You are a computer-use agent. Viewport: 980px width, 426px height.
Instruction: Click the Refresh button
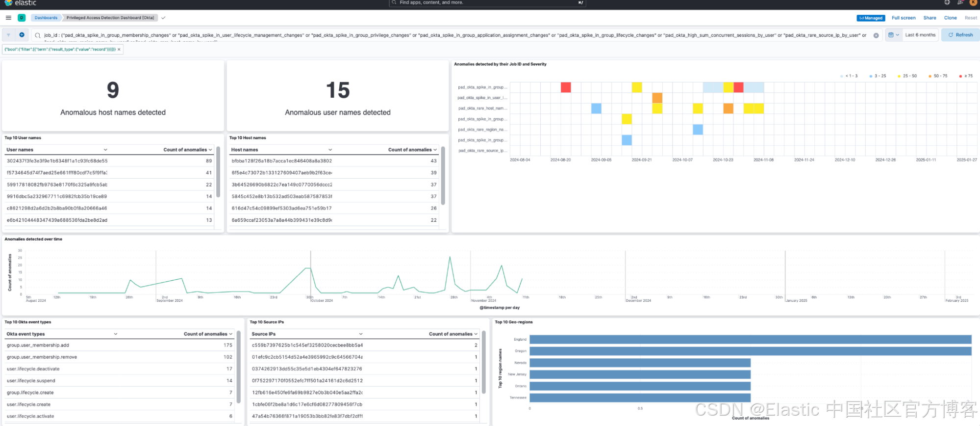click(x=960, y=35)
